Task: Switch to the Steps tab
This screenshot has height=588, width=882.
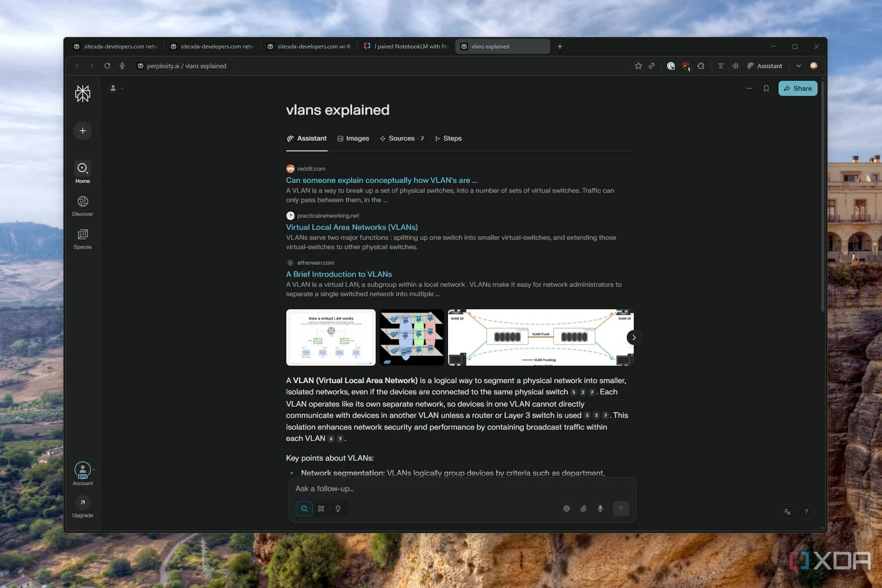Action: (448, 139)
